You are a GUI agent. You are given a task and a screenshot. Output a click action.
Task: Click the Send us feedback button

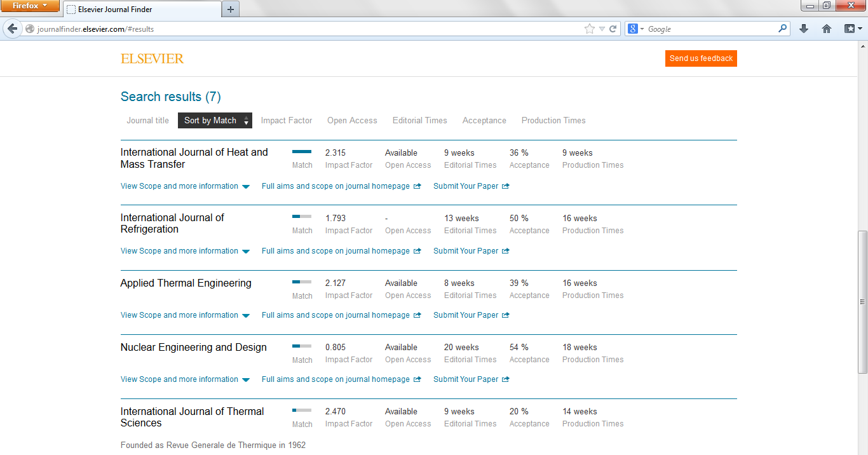click(702, 58)
